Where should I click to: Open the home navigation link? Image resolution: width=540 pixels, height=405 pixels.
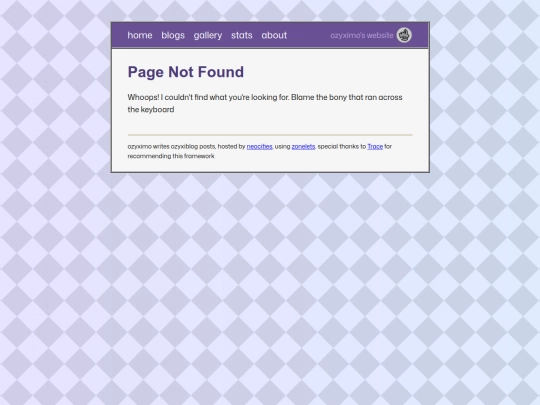140,35
